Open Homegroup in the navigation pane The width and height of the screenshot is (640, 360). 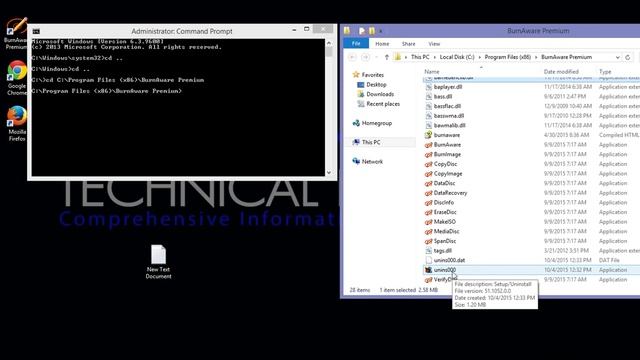tap(372, 123)
